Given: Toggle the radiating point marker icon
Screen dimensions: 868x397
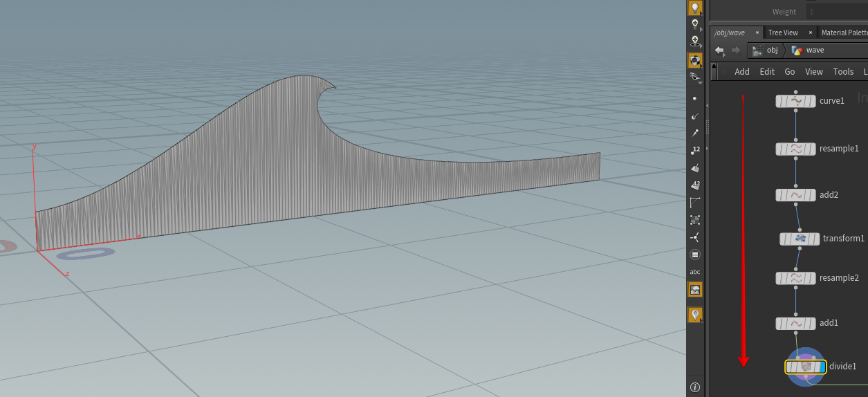Looking at the screenshot, I should [x=695, y=237].
